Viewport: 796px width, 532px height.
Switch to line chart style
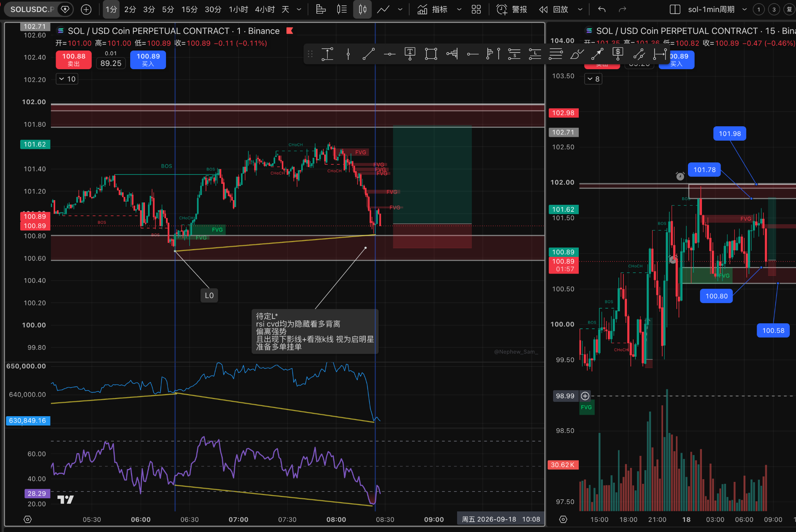383,9
